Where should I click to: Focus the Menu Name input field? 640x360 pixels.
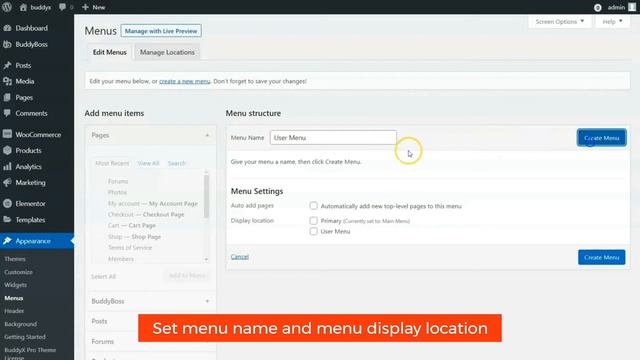333,138
